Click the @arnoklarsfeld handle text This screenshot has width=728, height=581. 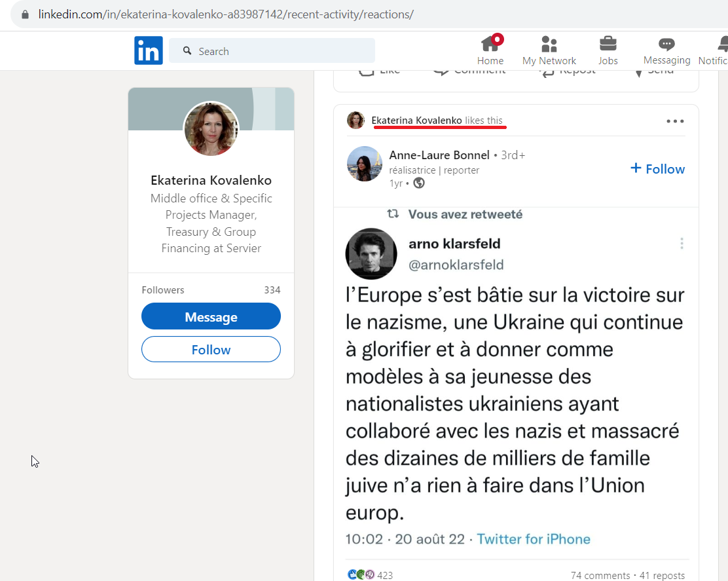coord(456,265)
